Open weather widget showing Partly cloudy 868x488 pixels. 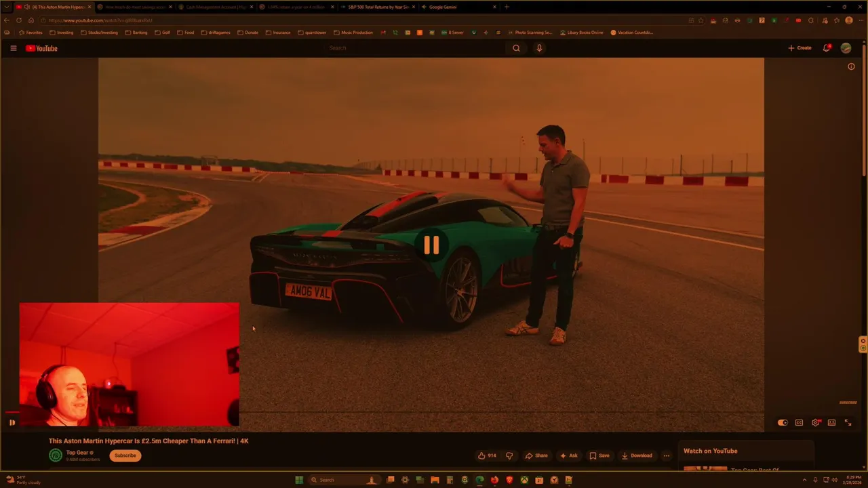pyautogui.click(x=23, y=480)
